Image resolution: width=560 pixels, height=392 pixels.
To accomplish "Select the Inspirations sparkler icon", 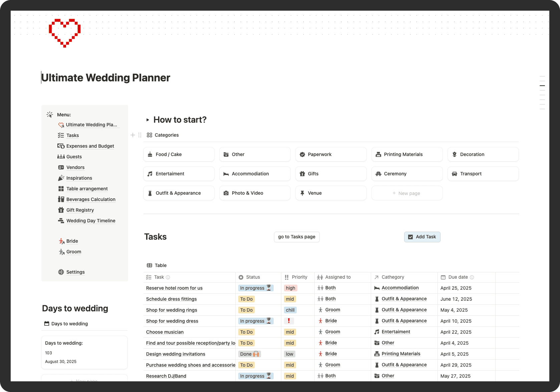I will (x=61, y=178).
